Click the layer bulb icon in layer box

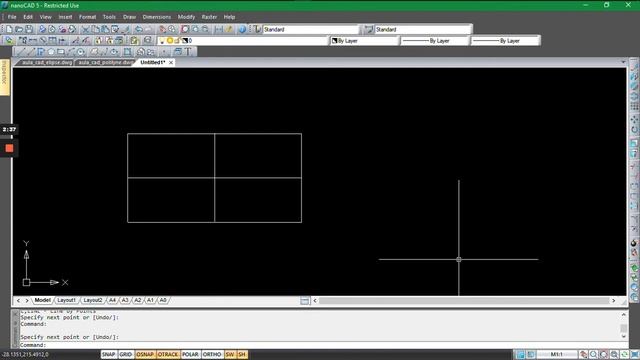click(162, 41)
